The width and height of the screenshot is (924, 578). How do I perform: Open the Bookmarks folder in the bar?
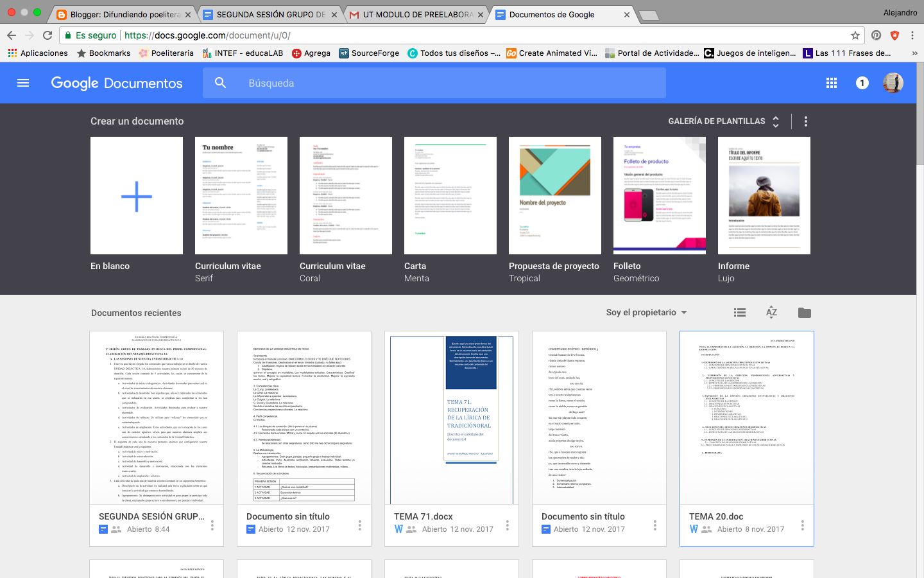[x=104, y=53]
